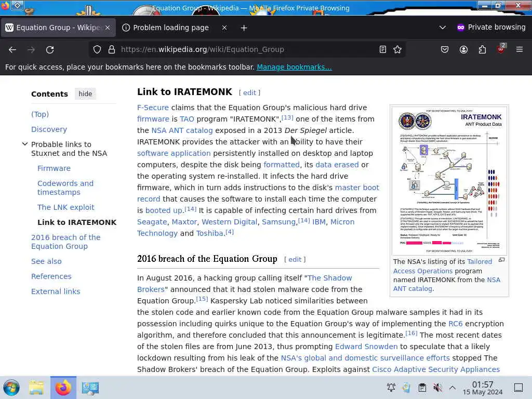
Task: Open Cisco Adaptive Security Appliances link
Action: point(436,369)
